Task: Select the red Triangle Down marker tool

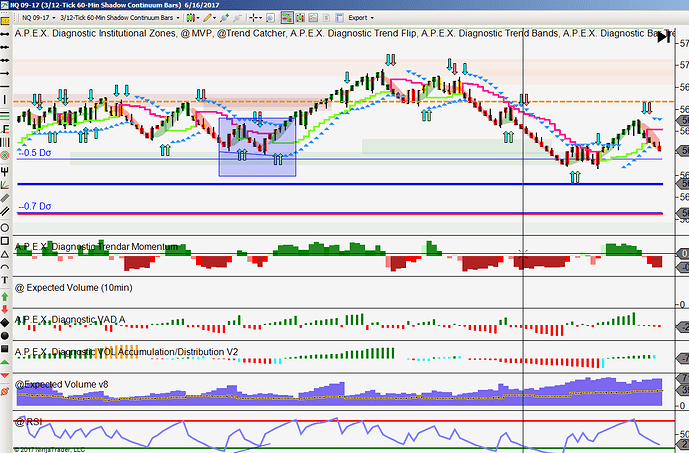Action: 5,375
